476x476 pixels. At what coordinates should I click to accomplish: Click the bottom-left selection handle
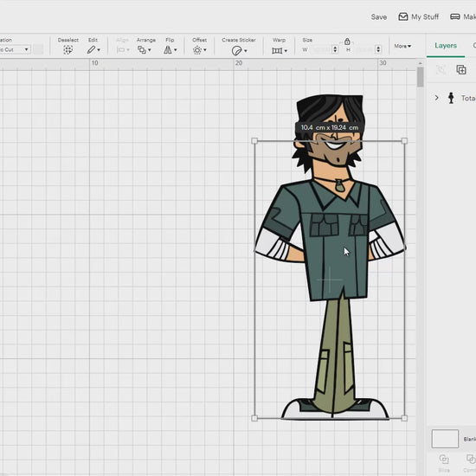click(254, 418)
